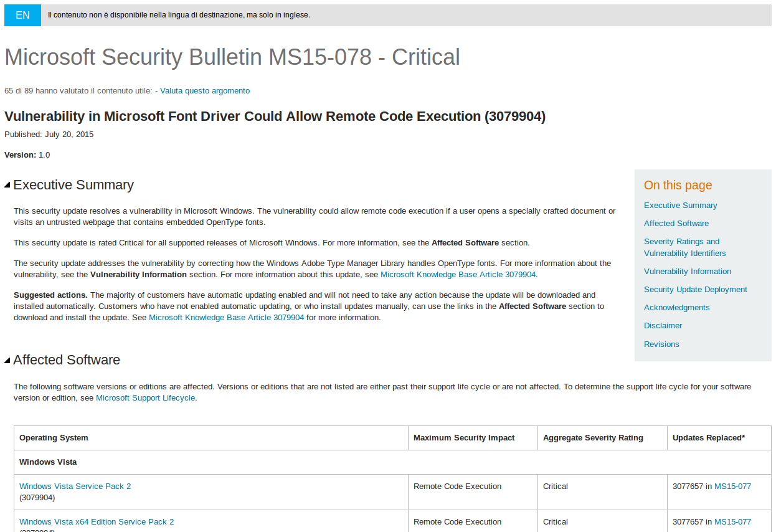Click the 'Microsoft Security Bulletin MS15-078 - Critical' title
Viewport: 776px width, 532px height.
tap(232, 57)
